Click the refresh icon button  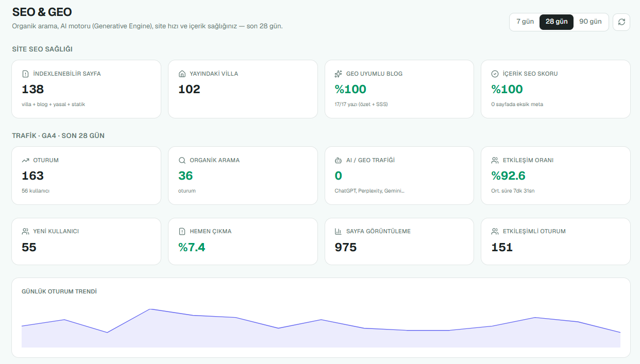point(621,22)
